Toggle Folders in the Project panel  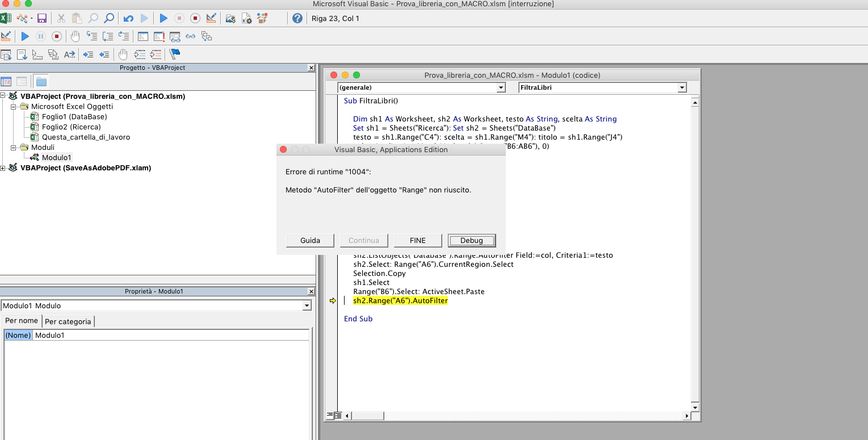[41, 81]
